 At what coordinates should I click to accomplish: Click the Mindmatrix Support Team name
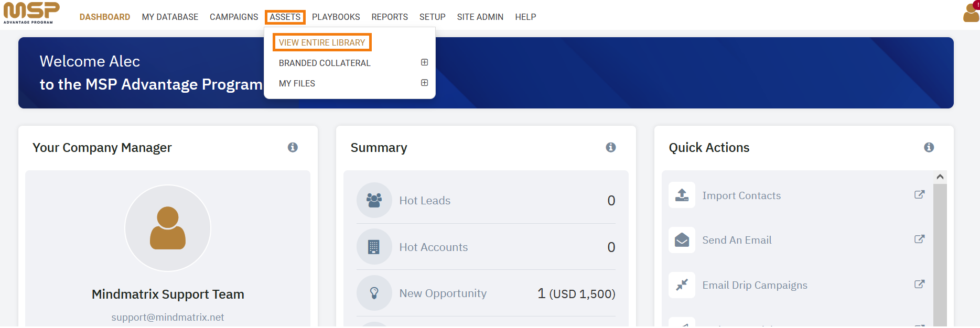[x=168, y=294]
